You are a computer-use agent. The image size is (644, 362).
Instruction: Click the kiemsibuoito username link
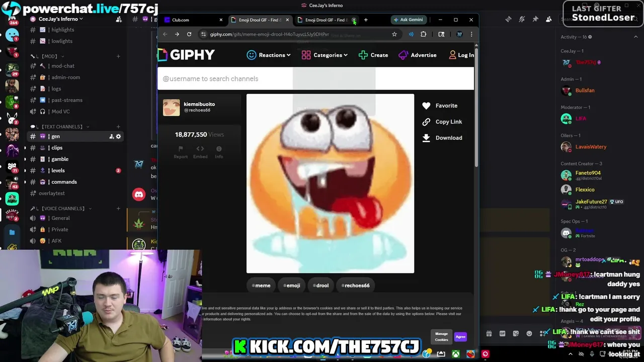(x=199, y=104)
